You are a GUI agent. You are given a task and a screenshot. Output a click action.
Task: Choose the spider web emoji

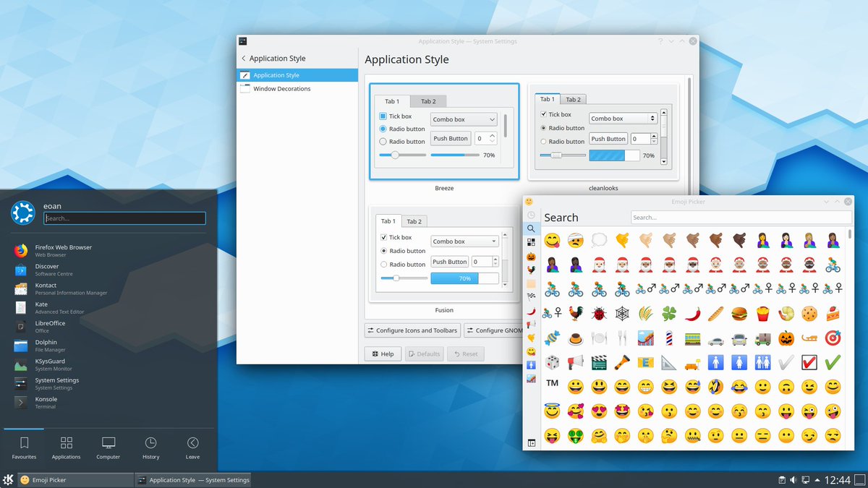point(622,313)
